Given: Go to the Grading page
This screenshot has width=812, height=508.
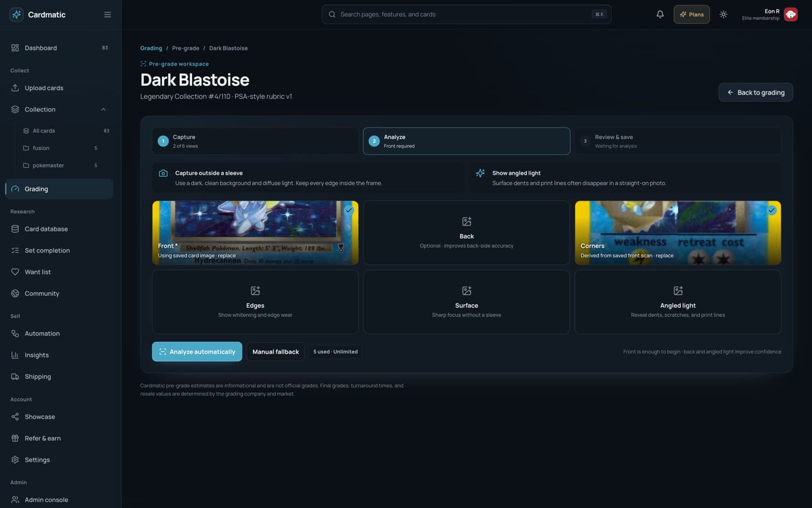Looking at the screenshot, I should pyautogui.click(x=59, y=189).
